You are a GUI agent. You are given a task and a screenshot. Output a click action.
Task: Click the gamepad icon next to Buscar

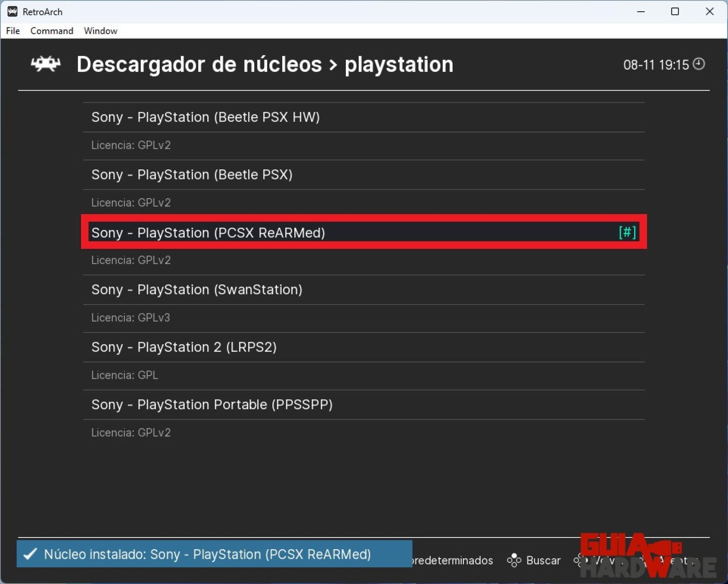point(515,560)
